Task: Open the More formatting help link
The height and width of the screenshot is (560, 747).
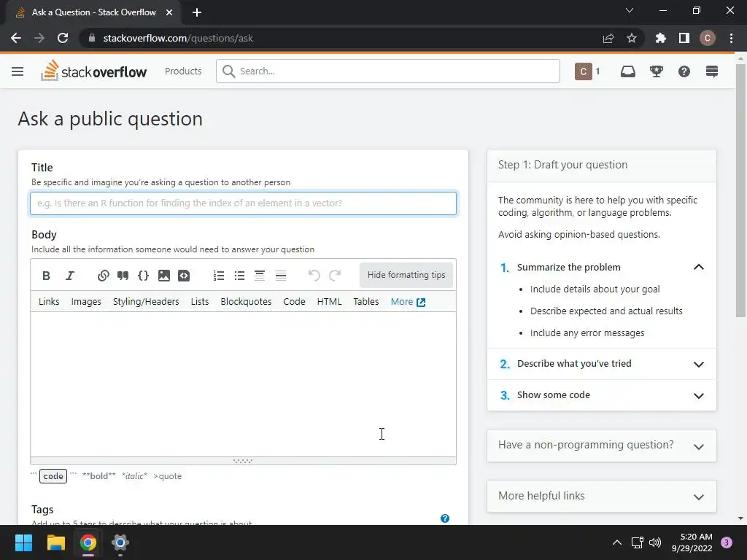Action: coord(408,301)
